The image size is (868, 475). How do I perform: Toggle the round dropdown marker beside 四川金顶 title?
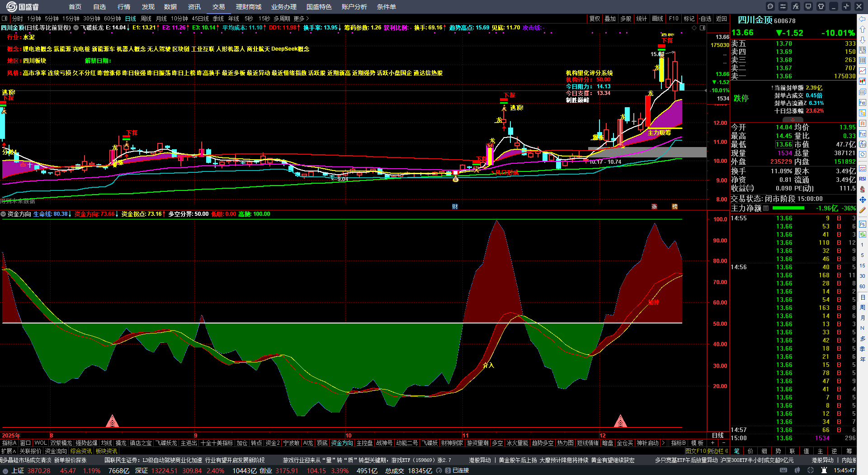[76, 28]
